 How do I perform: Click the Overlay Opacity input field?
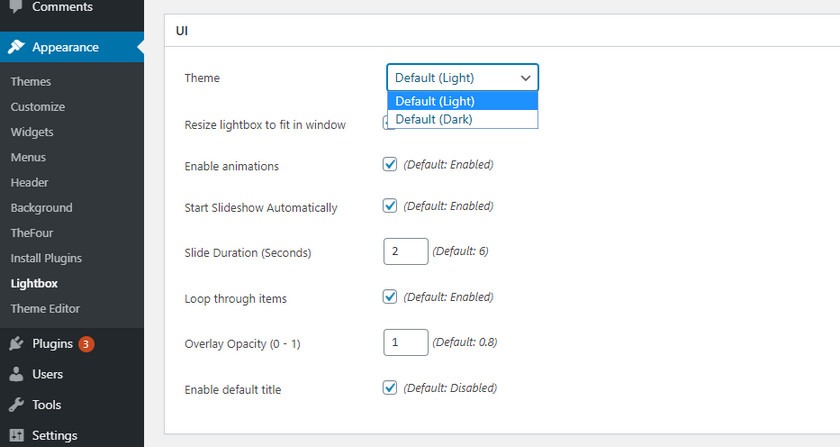405,343
